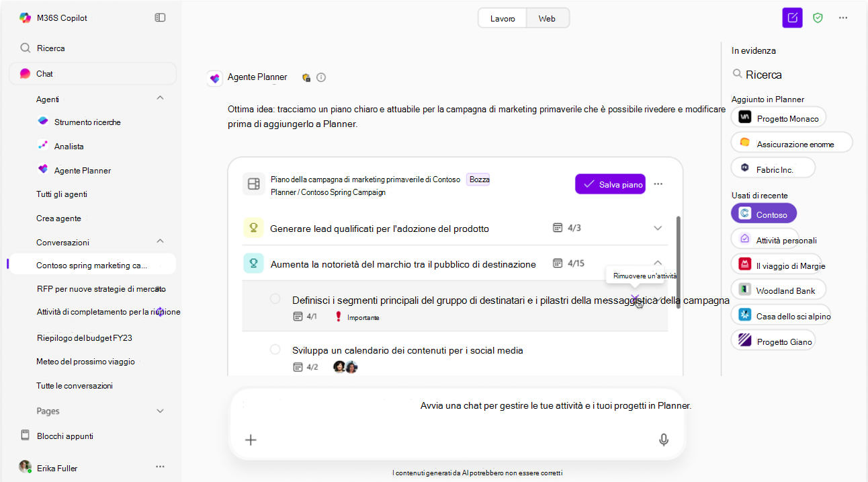
Task: Click the Blocchi appunti notebook icon
Action: [x=26, y=435]
